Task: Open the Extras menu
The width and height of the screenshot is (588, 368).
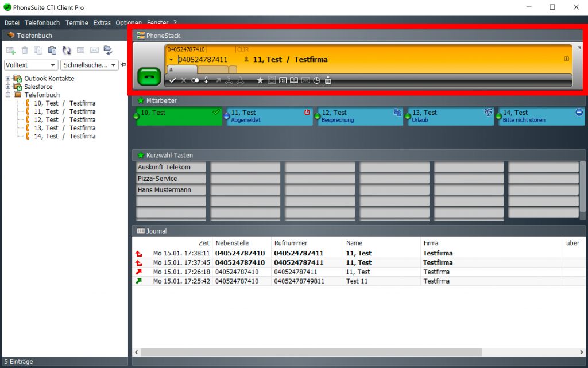Action: tap(102, 23)
